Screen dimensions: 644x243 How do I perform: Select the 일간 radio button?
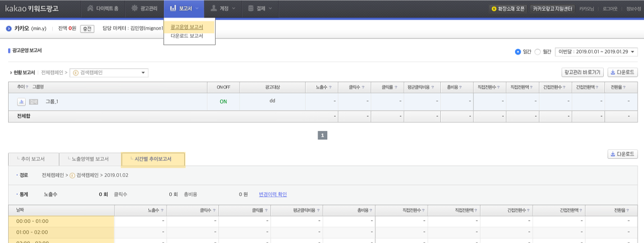click(x=518, y=52)
